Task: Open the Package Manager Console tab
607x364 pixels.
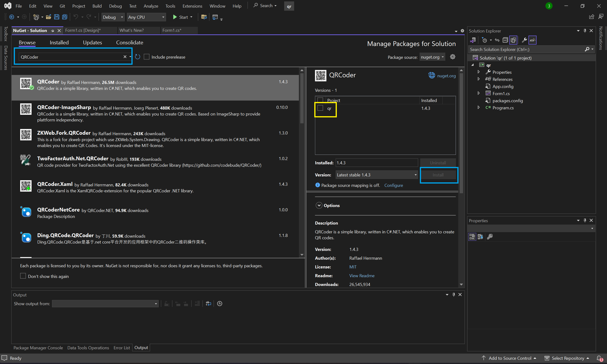Action: 38,348
